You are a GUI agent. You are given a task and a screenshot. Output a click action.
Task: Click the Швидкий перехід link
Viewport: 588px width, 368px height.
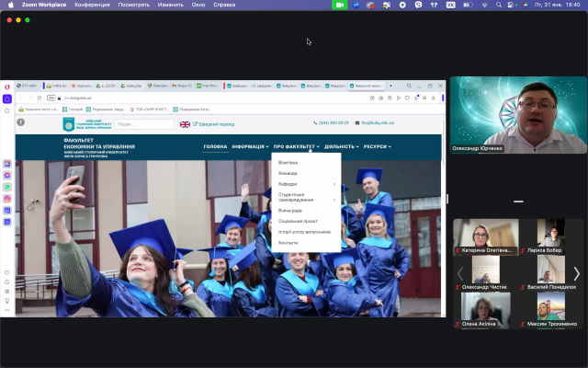coord(215,123)
